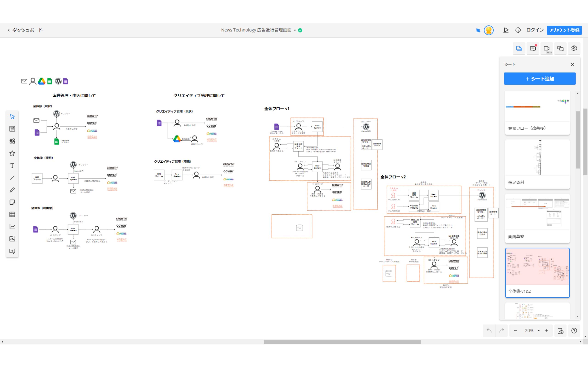Click the シート追加 button
This screenshot has width=588, height=367.
coord(540,79)
